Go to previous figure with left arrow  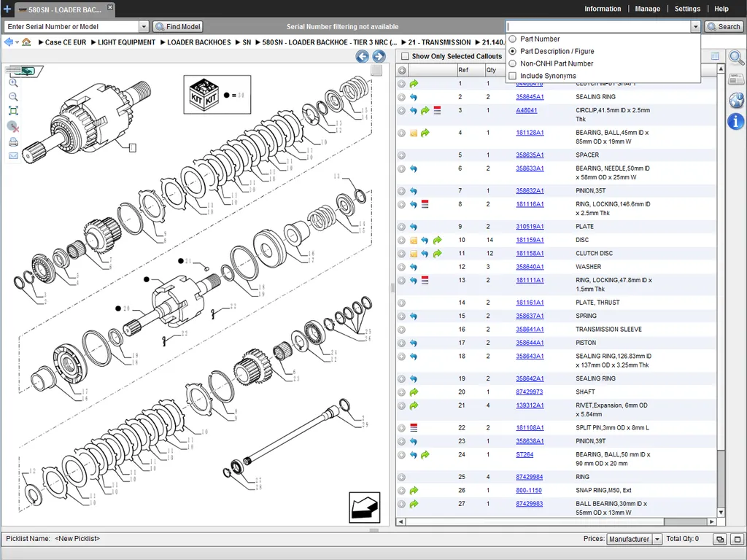pos(362,56)
